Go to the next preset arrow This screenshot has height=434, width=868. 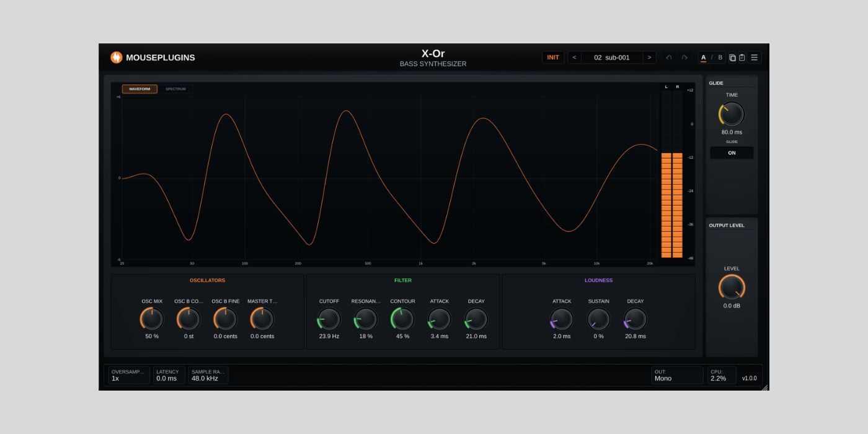649,58
